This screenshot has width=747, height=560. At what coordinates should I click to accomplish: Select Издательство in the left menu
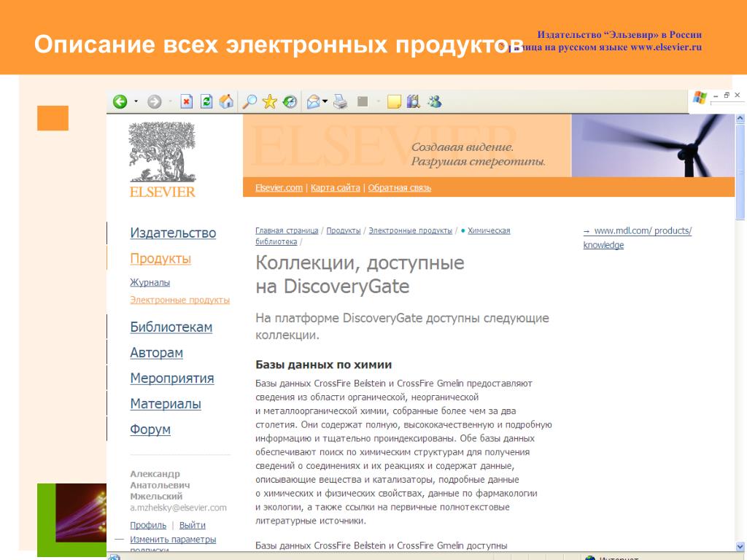pos(173,233)
